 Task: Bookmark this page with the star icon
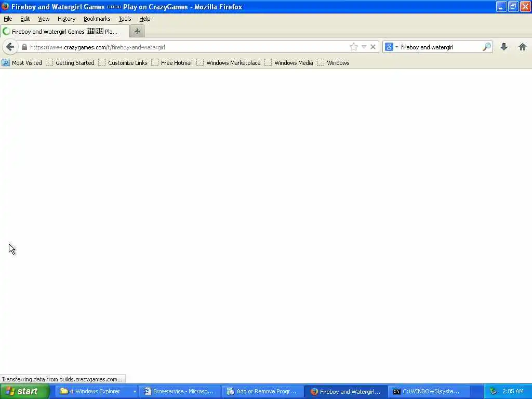pos(353,47)
